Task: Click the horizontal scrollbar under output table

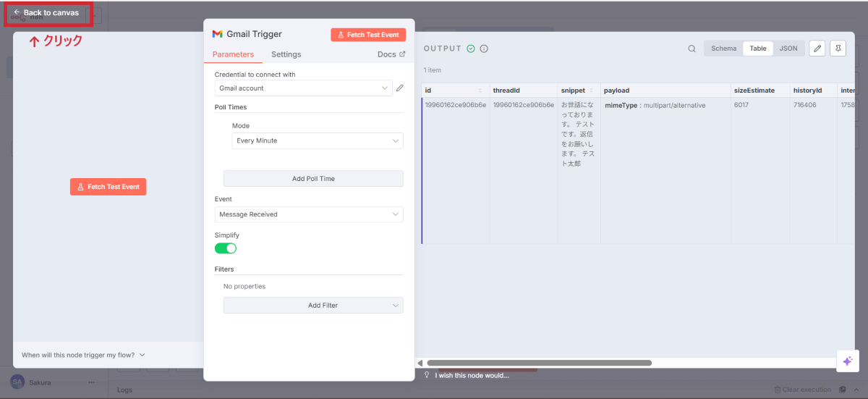Action: [x=539, y=363]
